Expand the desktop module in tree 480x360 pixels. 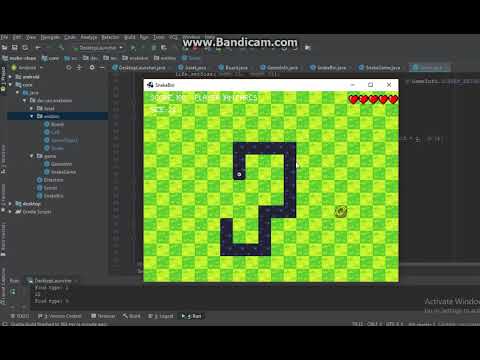coord(10,204)
